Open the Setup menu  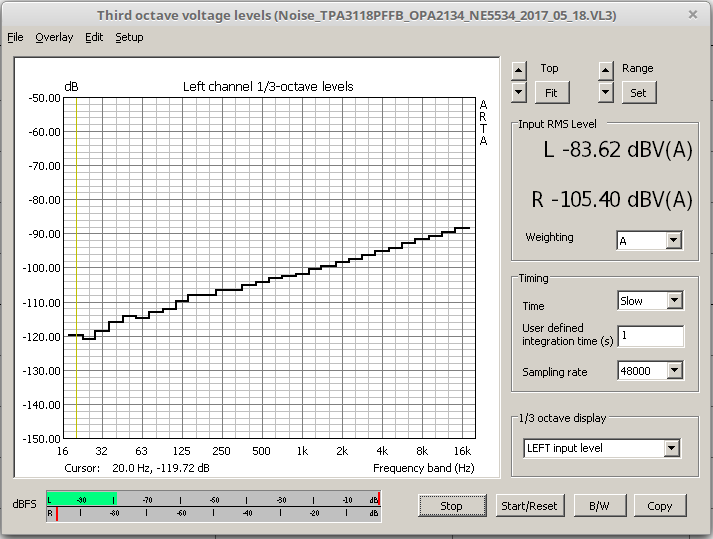[x=129, y=37]
